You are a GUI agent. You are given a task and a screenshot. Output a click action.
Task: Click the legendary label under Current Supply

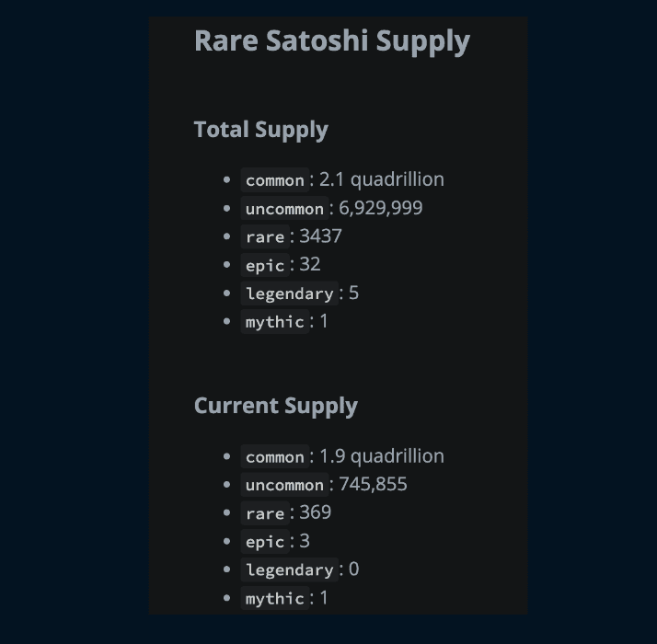click(289, 570)
